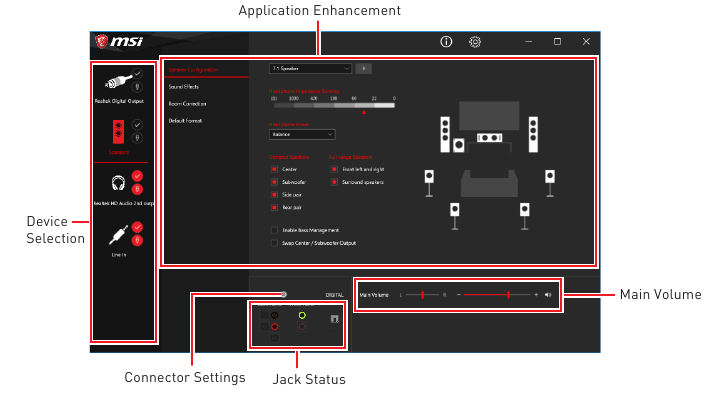Click communication device icon beside Speakers
The image size is (718, 393).
137,138
